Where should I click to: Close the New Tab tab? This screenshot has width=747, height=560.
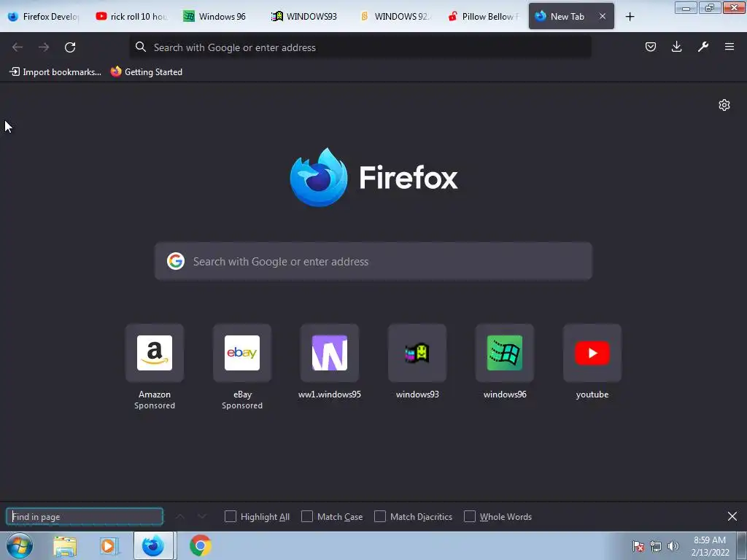[603, 16]
